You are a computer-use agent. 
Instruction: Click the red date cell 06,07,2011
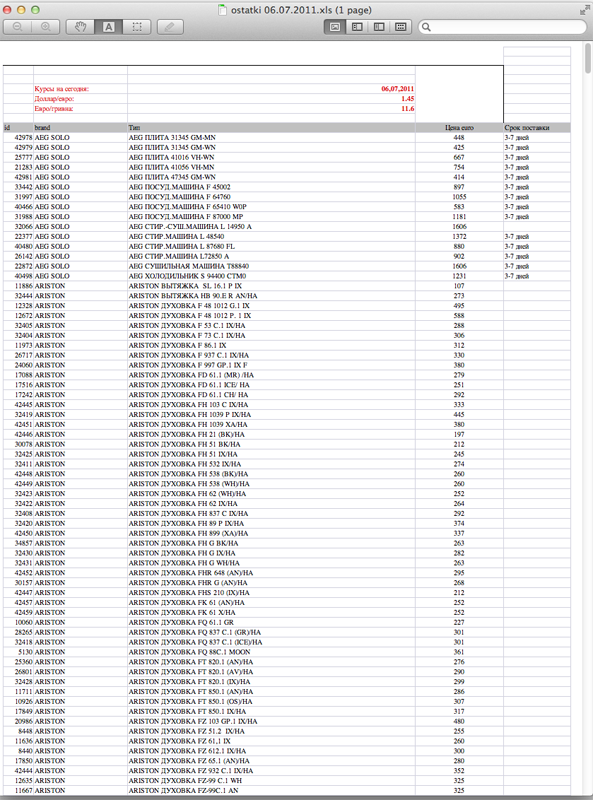[x=398, y=89]
